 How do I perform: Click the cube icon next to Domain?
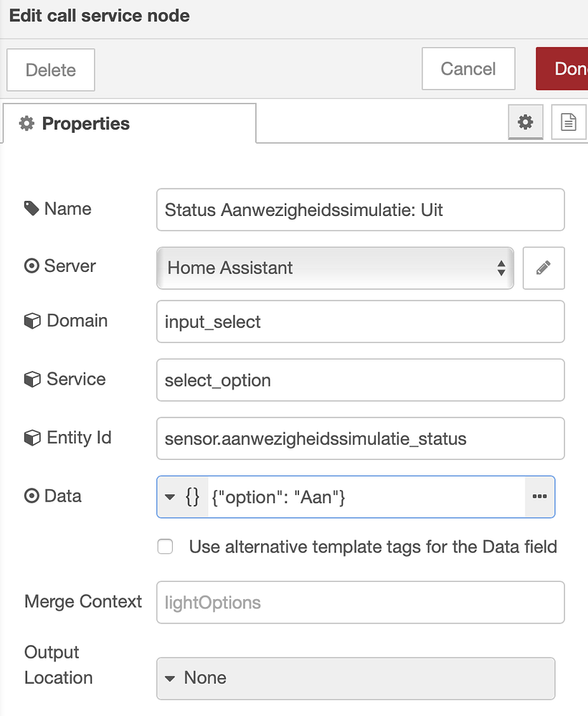pos(32,320)
